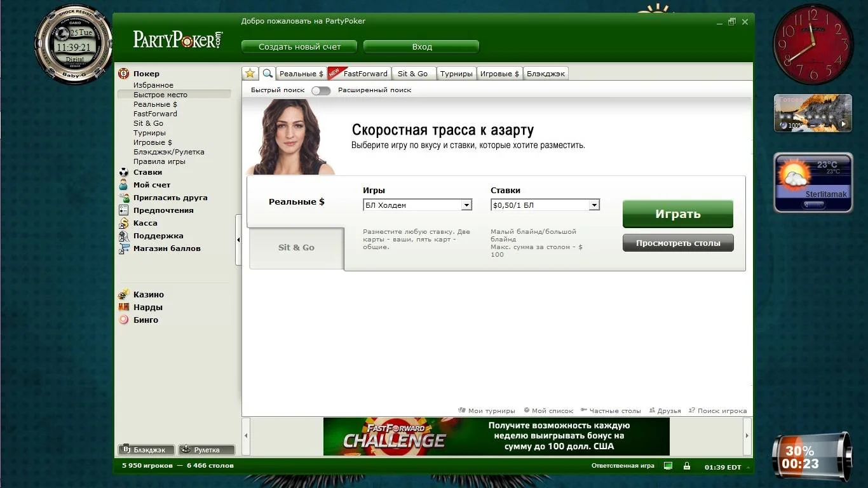The image size is (868, 488).
Task: Click the red analog clock gadget
Action: 813,44
